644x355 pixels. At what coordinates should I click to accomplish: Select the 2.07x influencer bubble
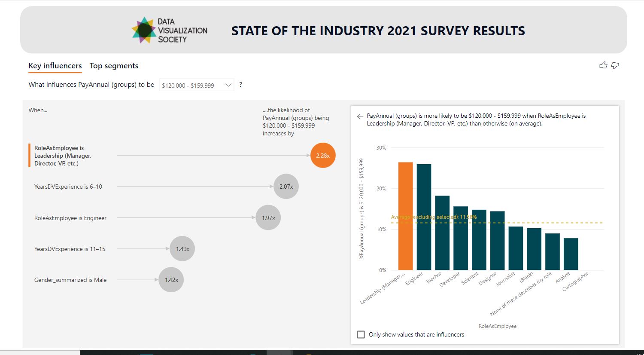coord(286,187)
